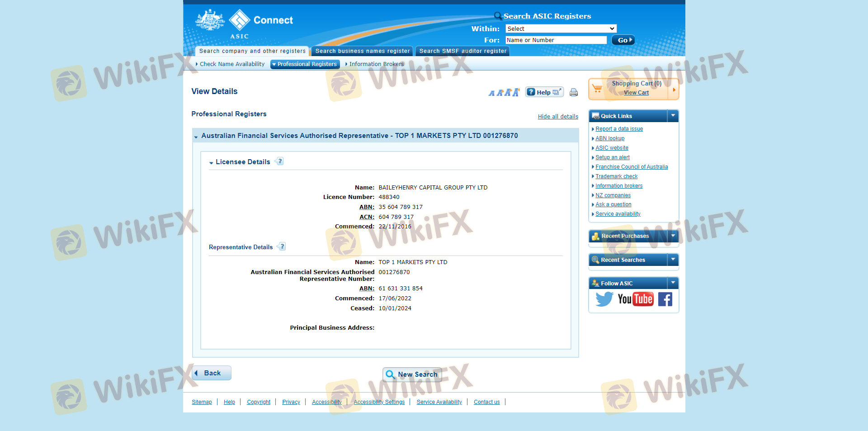The width and height of the screenshot is (868, 431).
Task: Collapse the Quick Links panel
Action: point(673,116)
